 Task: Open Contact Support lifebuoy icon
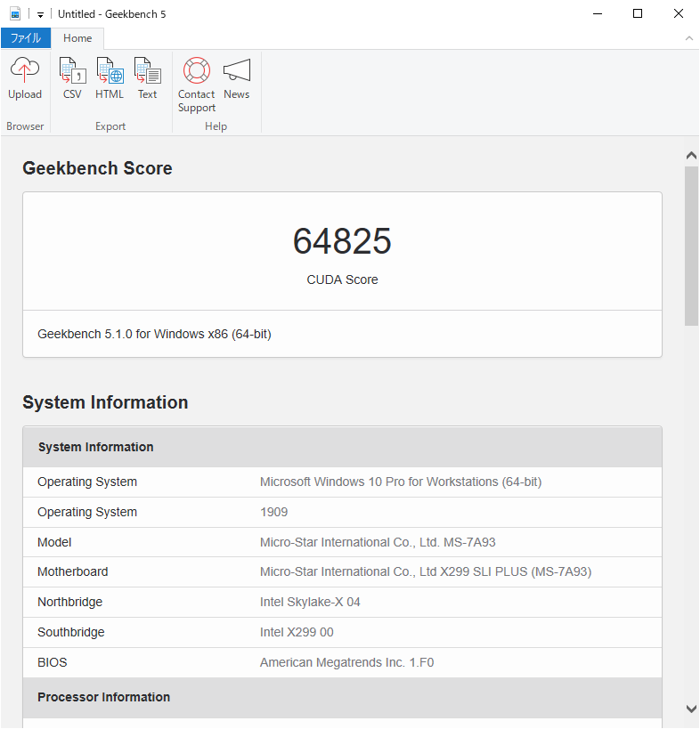197,70
